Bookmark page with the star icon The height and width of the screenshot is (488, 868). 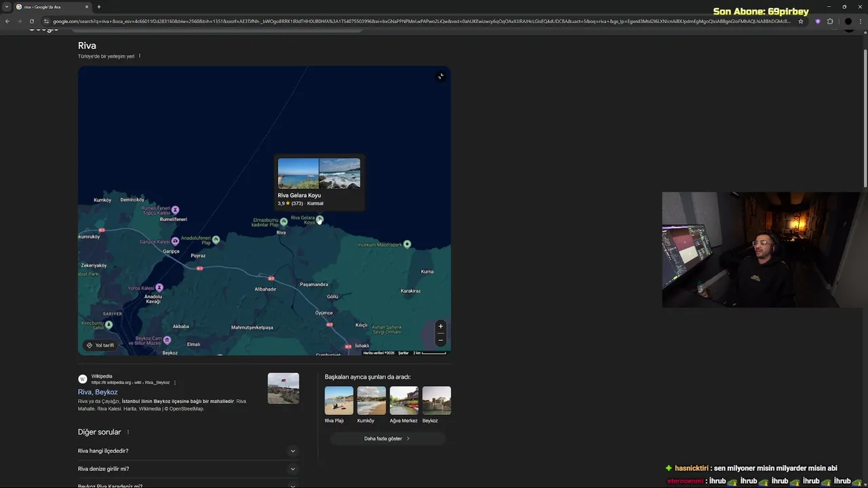(801, 21)
